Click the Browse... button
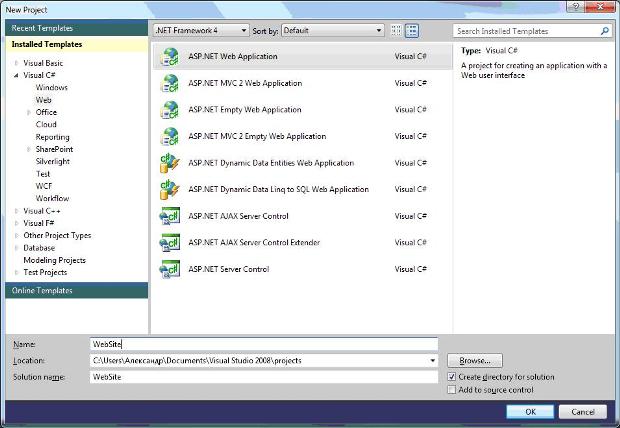This screenshot has height=428, width=620. point(475,360)
